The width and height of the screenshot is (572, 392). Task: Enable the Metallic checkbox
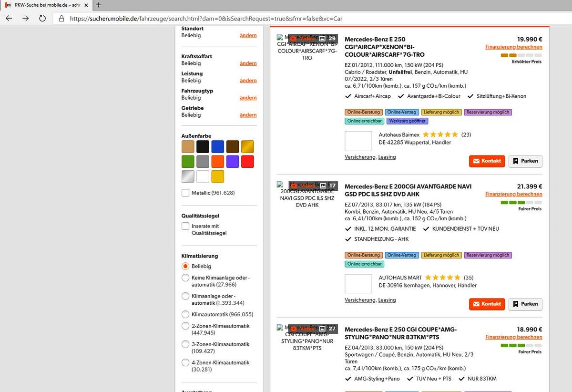[x=185, y=193]
